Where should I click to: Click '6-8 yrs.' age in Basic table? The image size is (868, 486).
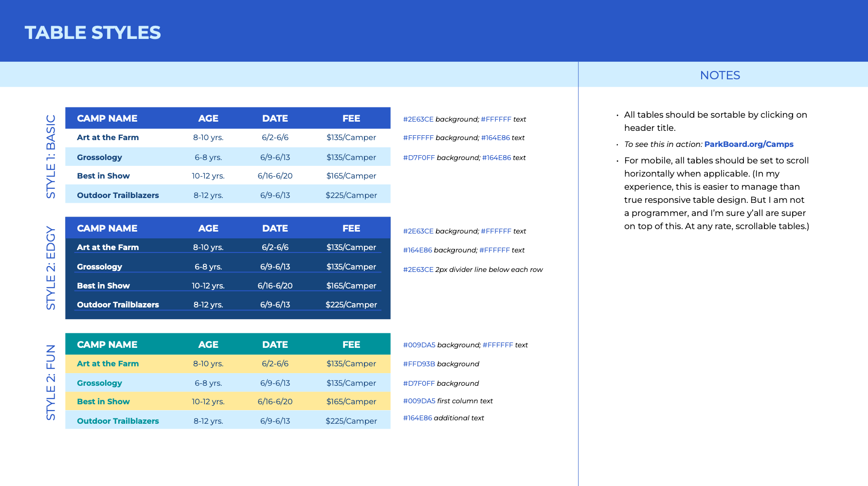(208, 157)
